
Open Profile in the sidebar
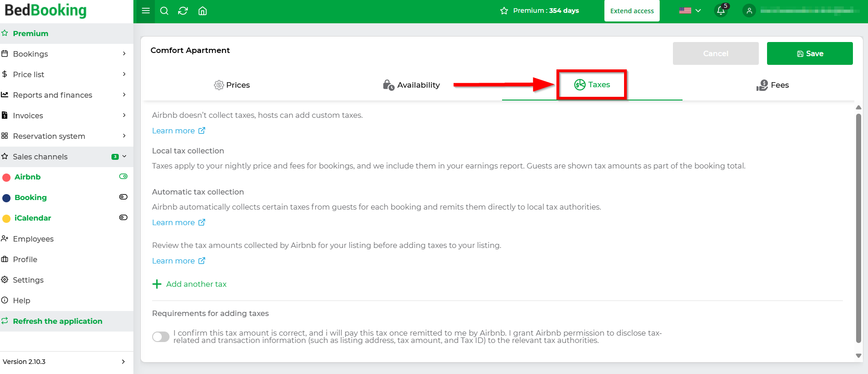tap(67, 259)
